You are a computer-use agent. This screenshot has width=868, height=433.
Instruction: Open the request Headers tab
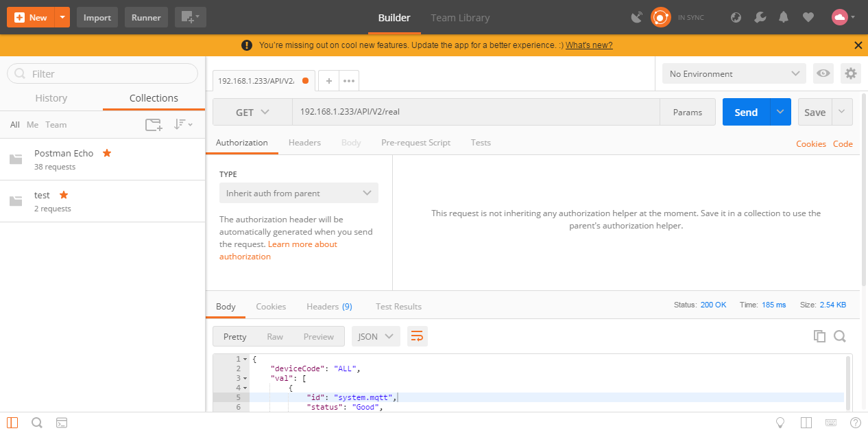click(304, 143)
